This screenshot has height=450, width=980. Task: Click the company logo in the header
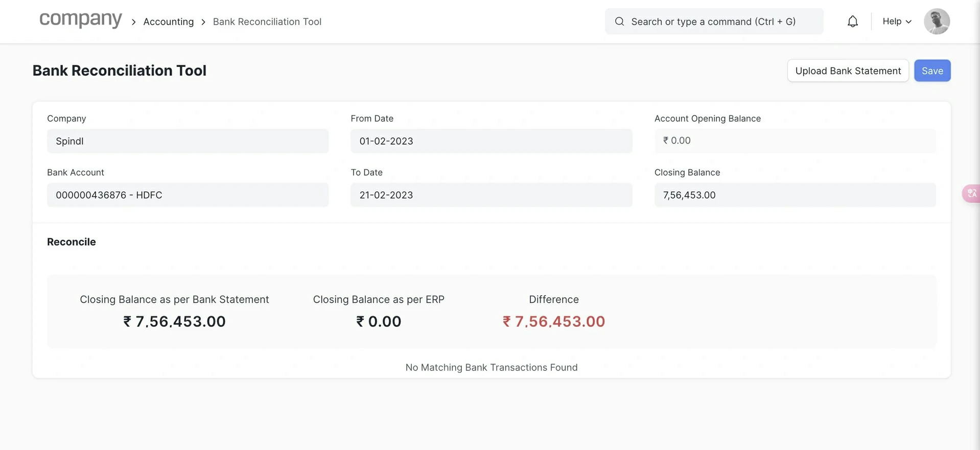click(x=81, y=20)
